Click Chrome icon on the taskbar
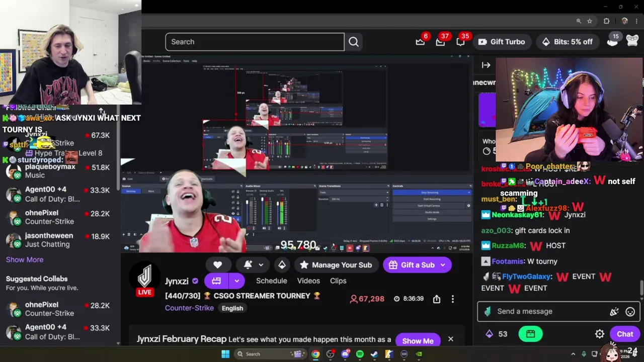Image resolution: width=644 pixels, height=362 pixels. 315,354
